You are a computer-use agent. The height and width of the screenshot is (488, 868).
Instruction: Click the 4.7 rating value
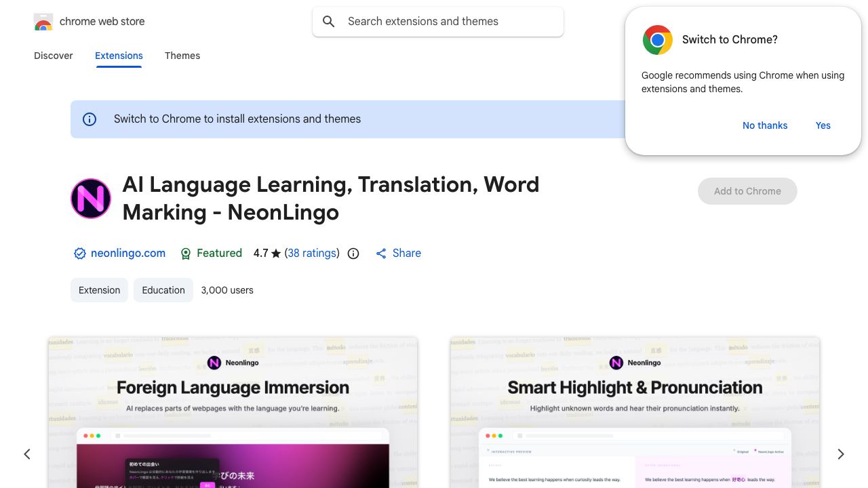click(x=261, y=253)
